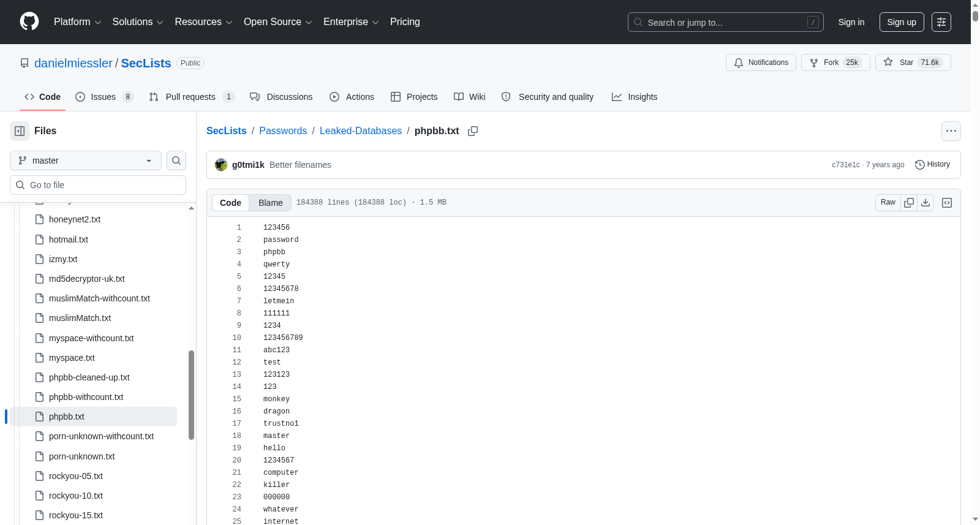Switch to Blame view
Viewport: 980px width, 525px height.
point(271,203)
